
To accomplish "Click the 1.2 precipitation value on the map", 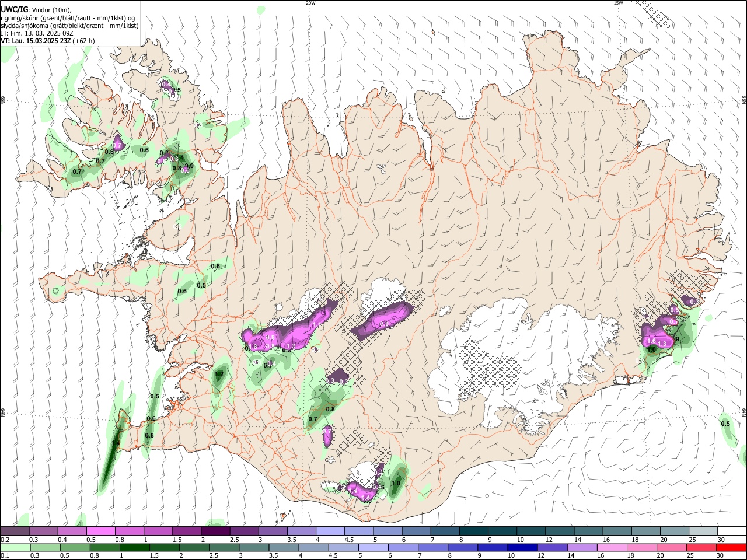I will pyautogui.click(x=220, y=374).
